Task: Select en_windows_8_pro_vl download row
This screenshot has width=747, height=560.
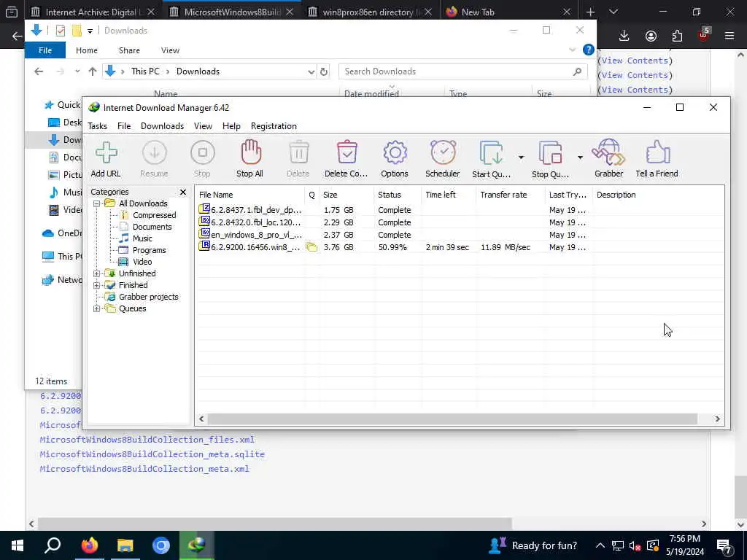Action: tap(460, 235)
